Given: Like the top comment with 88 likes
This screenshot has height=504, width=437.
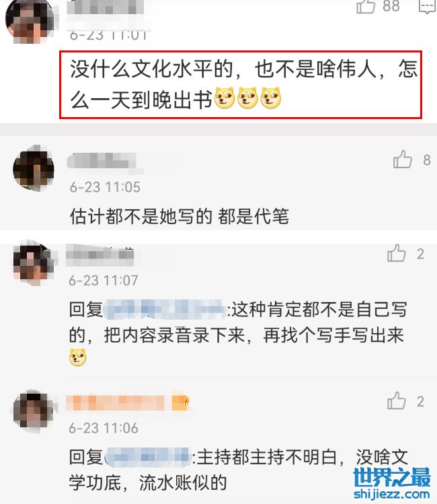Looking at the screenshot, I should (366, 7).
